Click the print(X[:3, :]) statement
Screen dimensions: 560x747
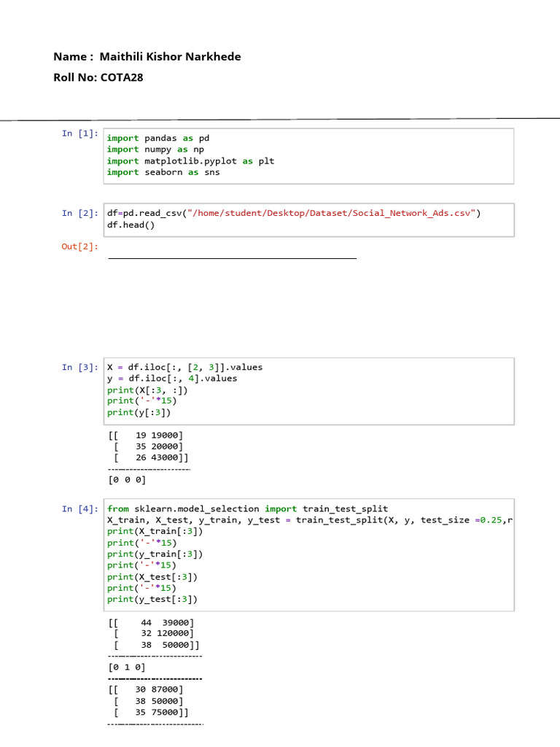click(x=147, y=390)
